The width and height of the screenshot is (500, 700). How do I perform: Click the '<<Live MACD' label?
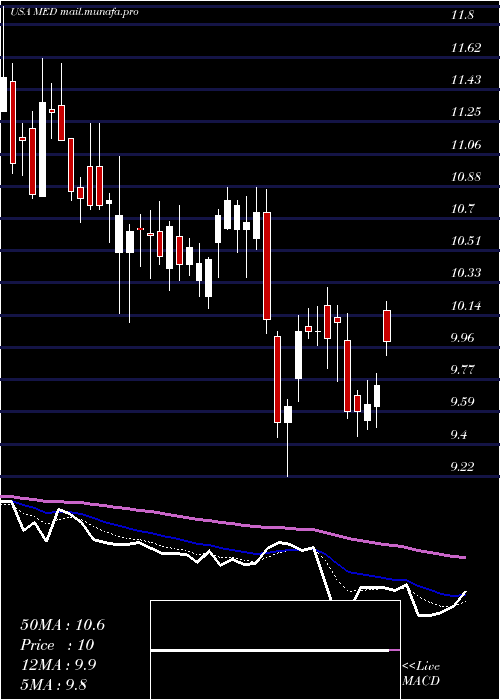(421, 673)
